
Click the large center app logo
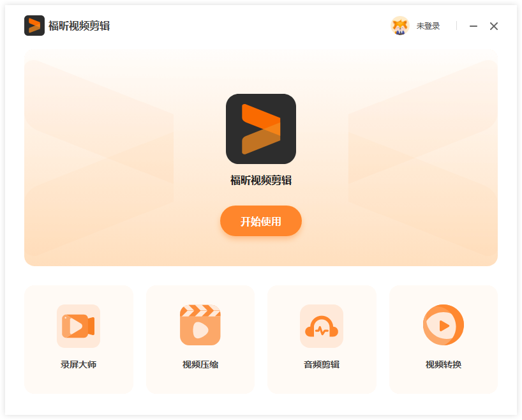[x=260, y=128]
